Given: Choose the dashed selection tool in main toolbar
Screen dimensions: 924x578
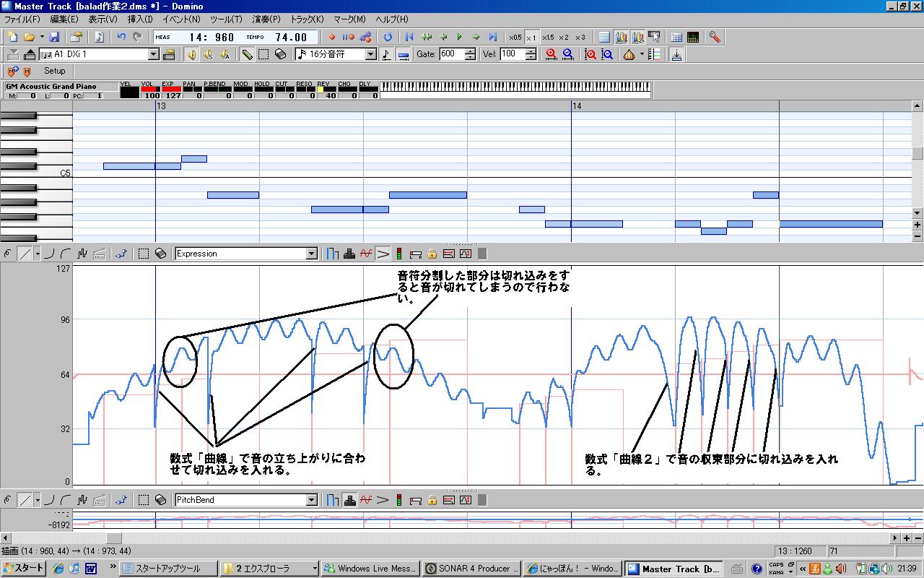Looking at the screenshot, I should click(x=264, y=54).
